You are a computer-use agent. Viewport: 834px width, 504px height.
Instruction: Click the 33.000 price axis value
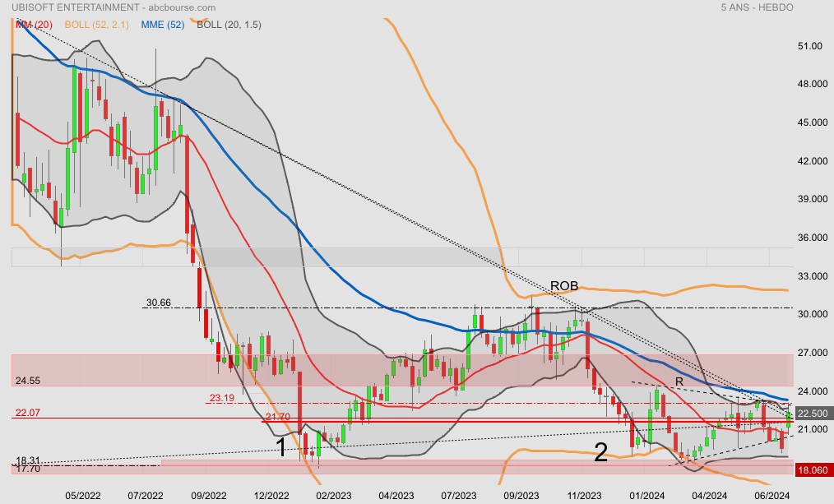pos(813,276)
